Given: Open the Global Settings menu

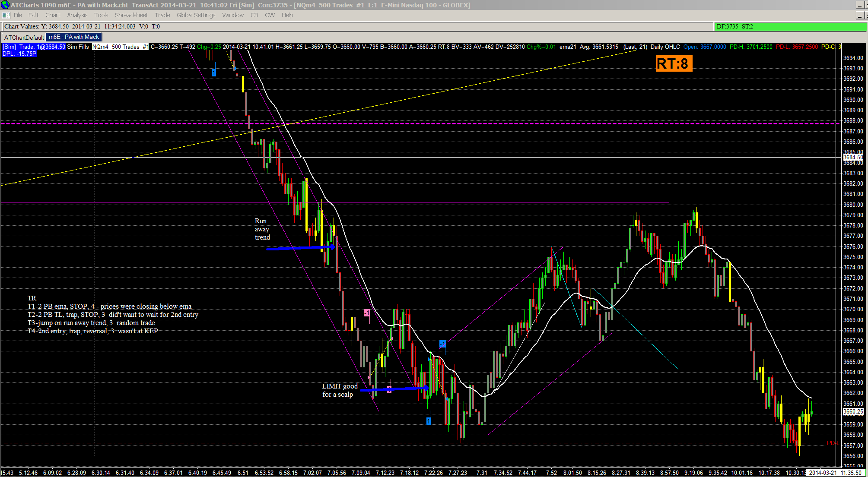Looking at the screenshot, I should pyautogui.click(x=196, y=15).
